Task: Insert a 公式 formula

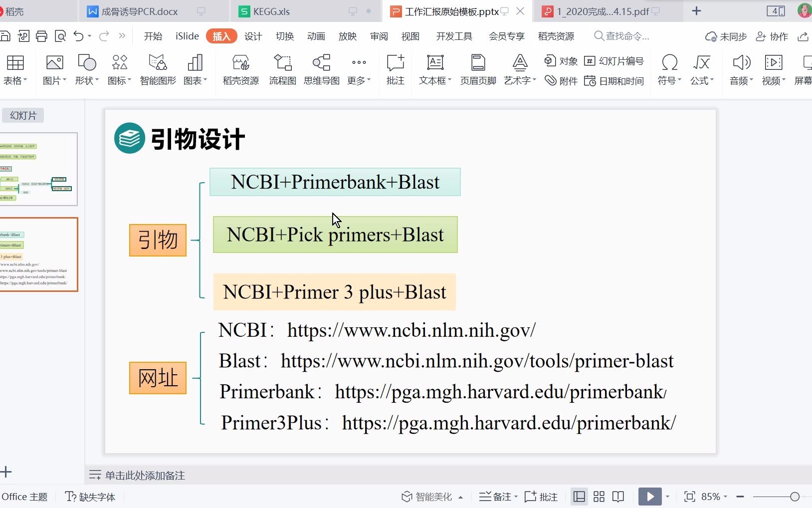Action: [702, 70]
